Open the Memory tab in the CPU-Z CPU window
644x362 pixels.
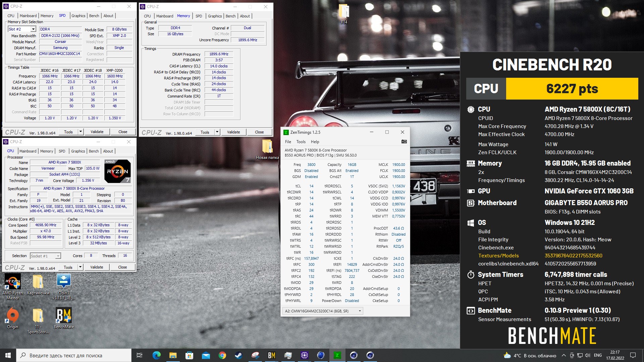tap(47, 151)
